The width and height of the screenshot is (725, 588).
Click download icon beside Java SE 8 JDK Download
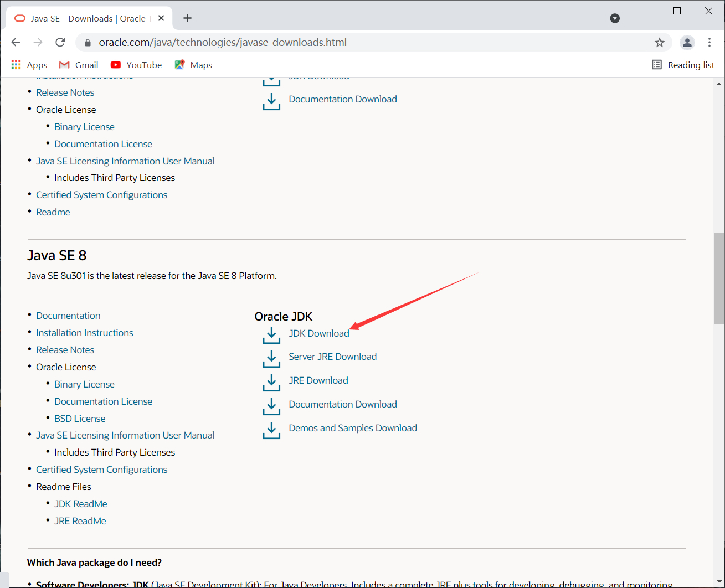coord(271,336)
